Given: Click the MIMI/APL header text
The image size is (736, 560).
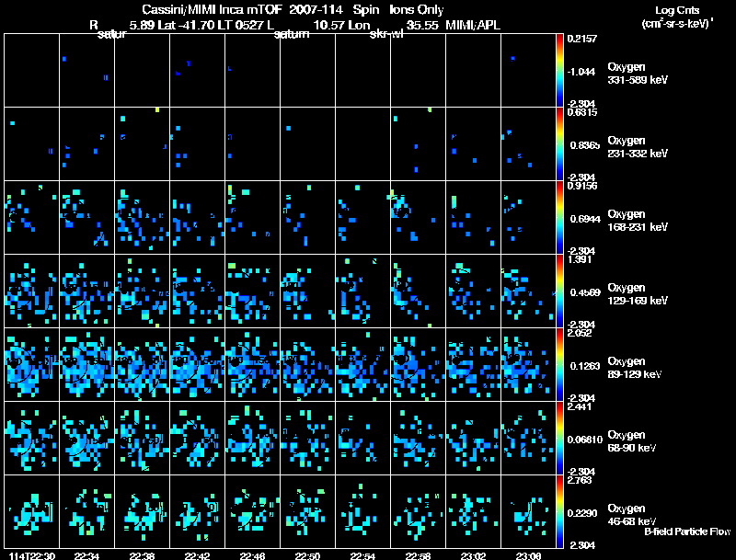Looking at the screenshot, I should [473, 25].
